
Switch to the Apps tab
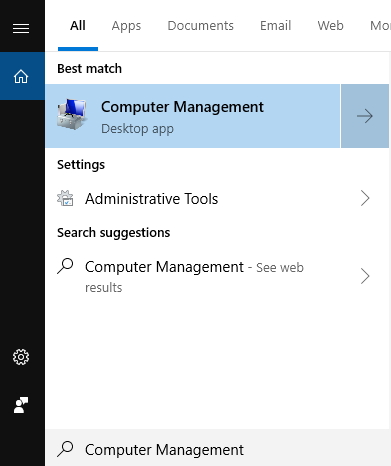[126, 26]
